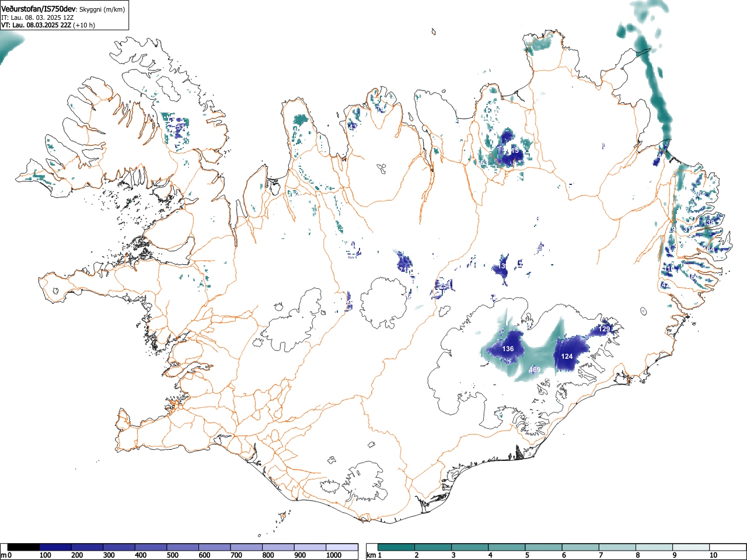Click the '100' tick label on meter scale
This screenshot has width=747, height=560.
45,555
